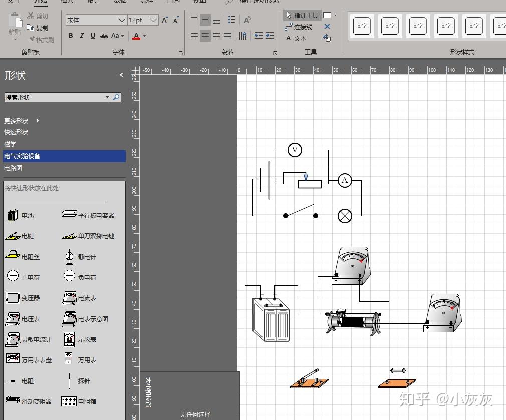Choose the 电阻箱 resistor box shape

click(x=79, y=401)
